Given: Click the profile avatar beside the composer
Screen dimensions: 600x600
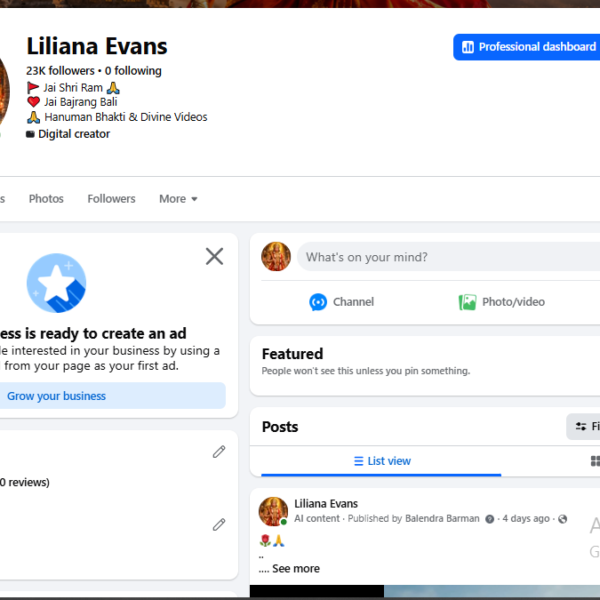Looking at the screenshot, I should (x=276, y=257).
